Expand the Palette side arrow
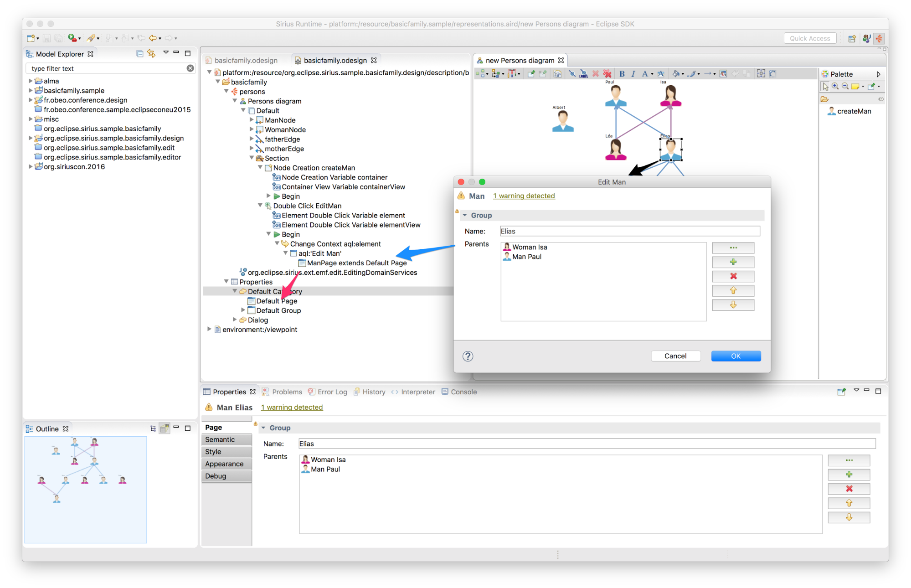The image size is (911, 588). click(878, 74)
